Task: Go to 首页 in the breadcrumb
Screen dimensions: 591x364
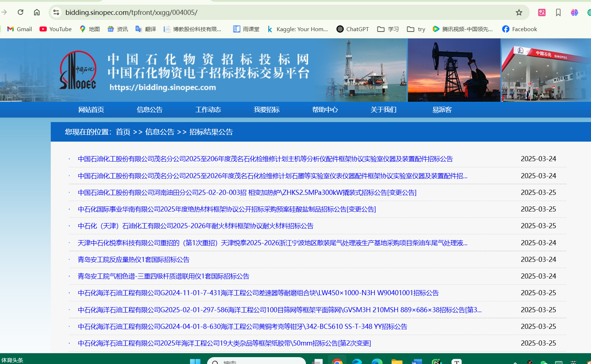Action: point(123,132)
